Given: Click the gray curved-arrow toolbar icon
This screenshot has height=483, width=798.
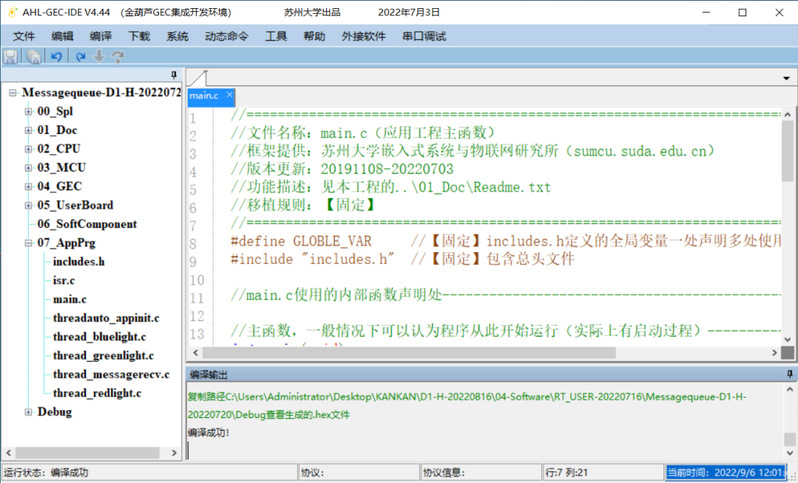Looking at the screenshot, I should [118, 57].
